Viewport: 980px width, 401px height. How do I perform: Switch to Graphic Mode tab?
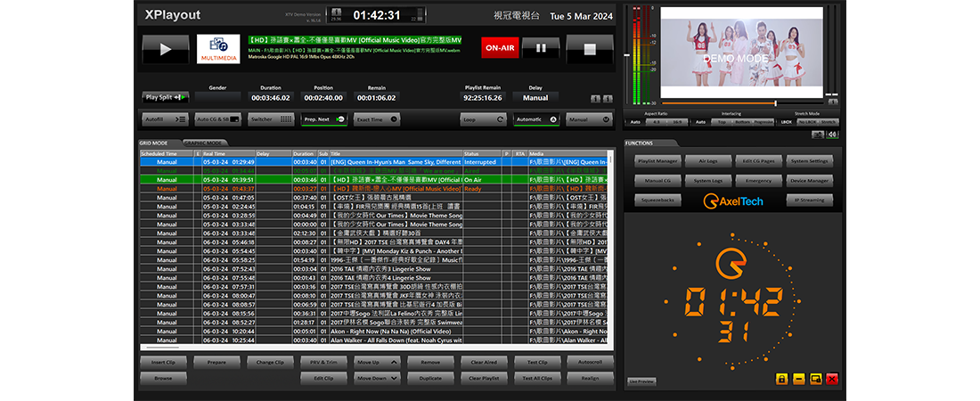[207, 143]
